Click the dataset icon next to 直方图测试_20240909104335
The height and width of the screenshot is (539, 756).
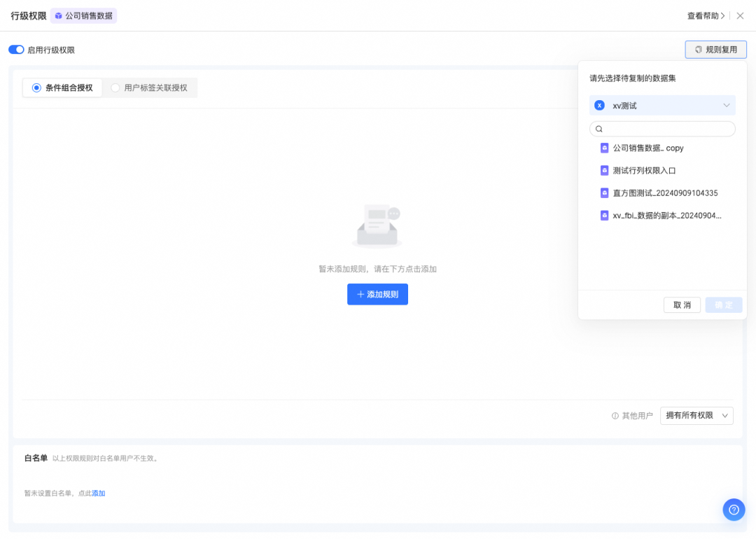tap(605, 193)
